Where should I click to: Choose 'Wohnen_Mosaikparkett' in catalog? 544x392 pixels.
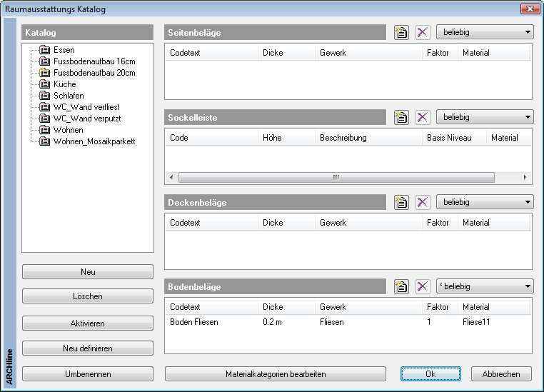pyautogui.click(x=94, y=141)
